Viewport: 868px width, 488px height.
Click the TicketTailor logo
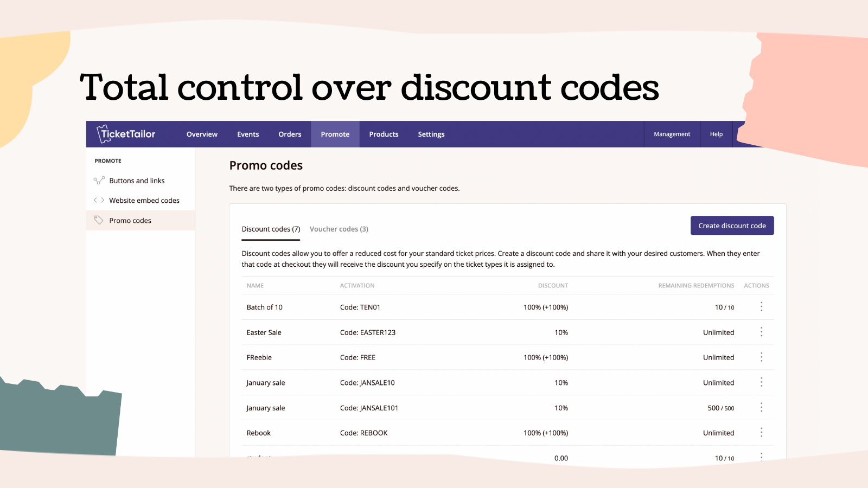[126, 134]
